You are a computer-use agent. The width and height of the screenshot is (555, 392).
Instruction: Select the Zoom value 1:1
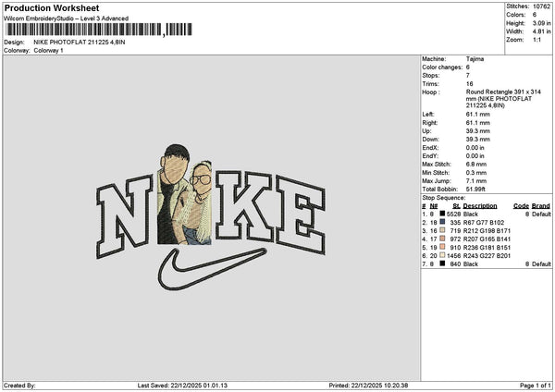pos(536,40)
